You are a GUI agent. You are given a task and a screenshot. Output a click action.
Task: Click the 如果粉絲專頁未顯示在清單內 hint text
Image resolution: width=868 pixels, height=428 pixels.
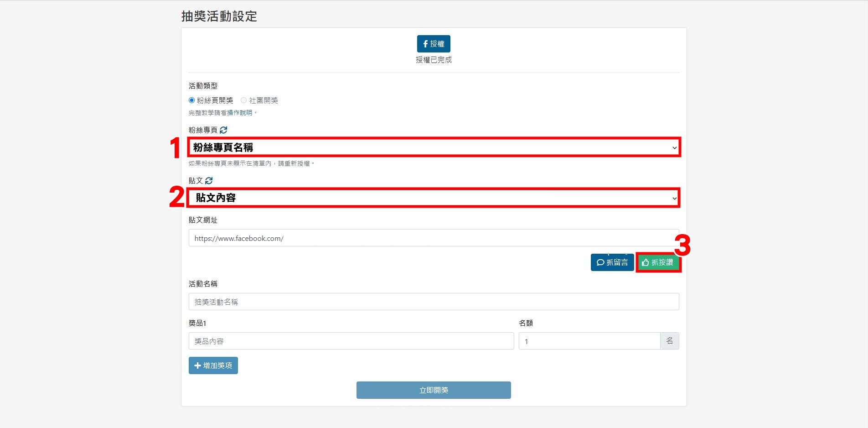(x=252, y=163)
